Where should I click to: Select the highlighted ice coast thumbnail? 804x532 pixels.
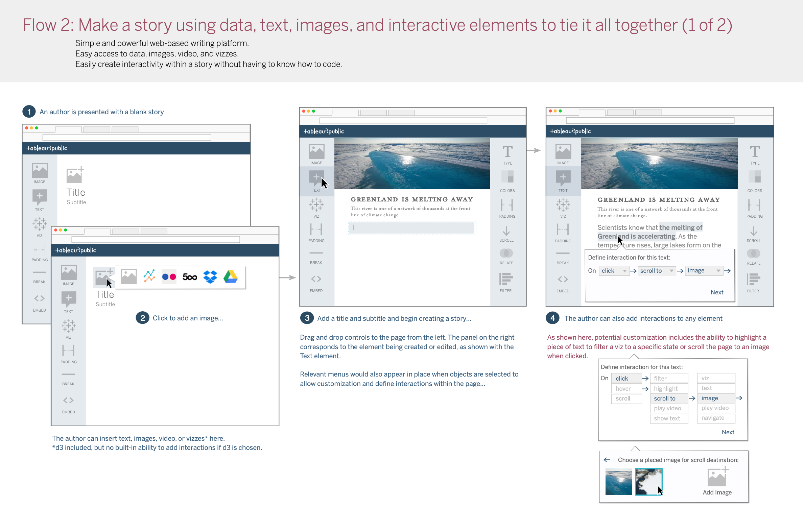tap(649, 482)
